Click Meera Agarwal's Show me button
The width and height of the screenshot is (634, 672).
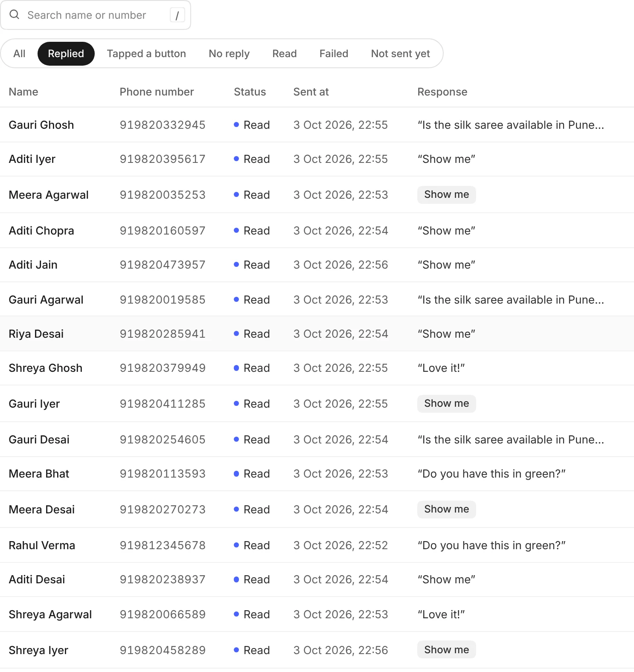(x=447, y=195)
